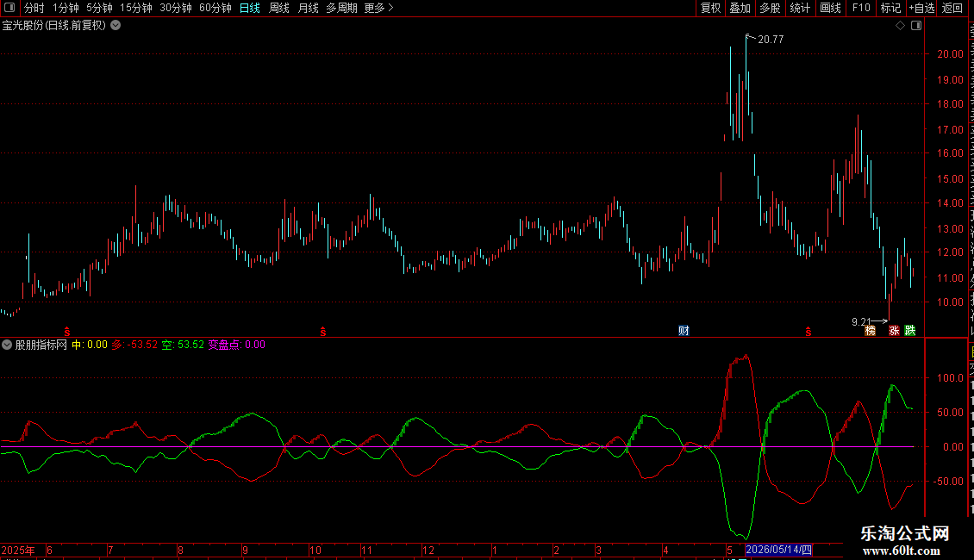Click the 股朋指标网 indicator name
This screenshot has width=974, height=560.
click(41, 345)
